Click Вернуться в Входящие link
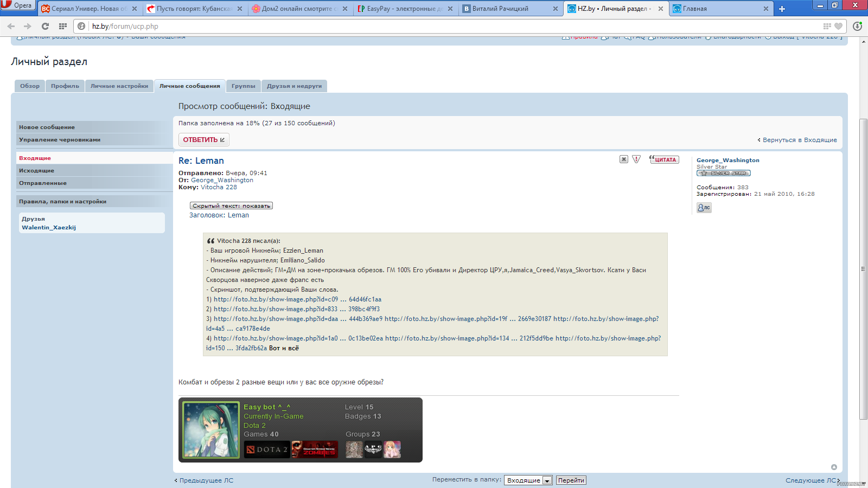This screenshot has width=868, height=488. click(800, 140)
